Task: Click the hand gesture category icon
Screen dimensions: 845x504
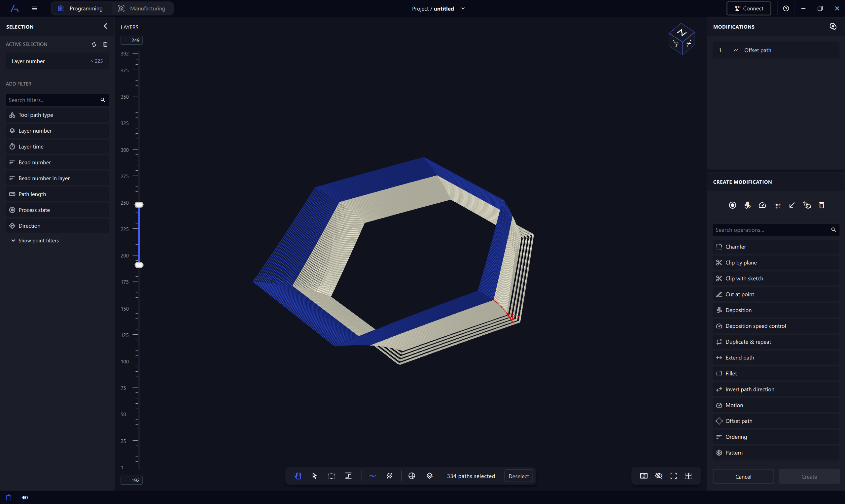Action: click(x=807, y=205)
